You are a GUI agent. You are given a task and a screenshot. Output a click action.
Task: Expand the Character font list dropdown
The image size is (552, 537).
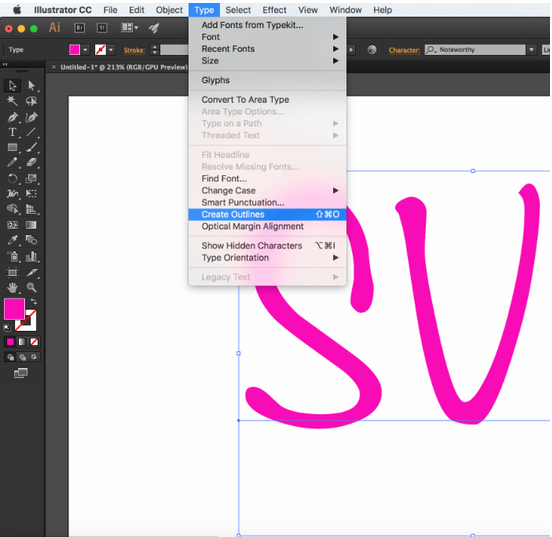click(532, 50)
